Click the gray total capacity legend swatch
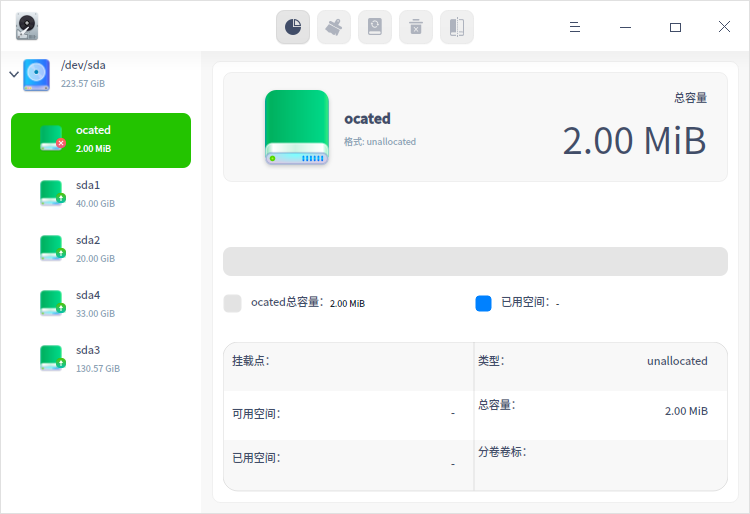The image size is (750, 514). (232, 303)
